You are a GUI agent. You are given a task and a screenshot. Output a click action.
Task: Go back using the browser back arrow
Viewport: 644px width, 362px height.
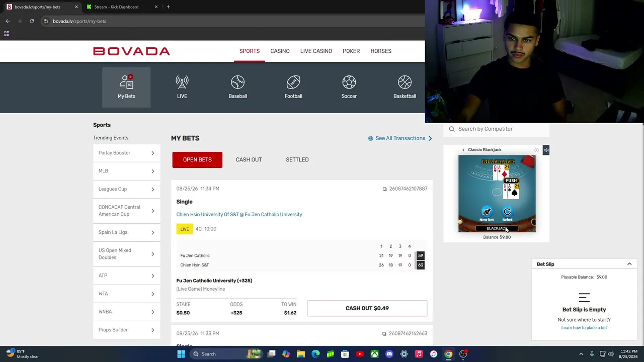pyautogui.click(x=8, y=21)
